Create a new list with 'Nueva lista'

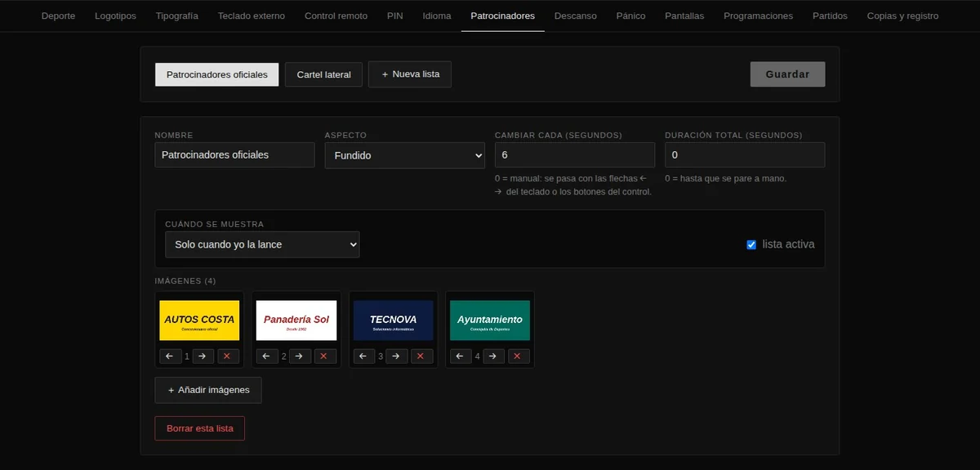410,74
